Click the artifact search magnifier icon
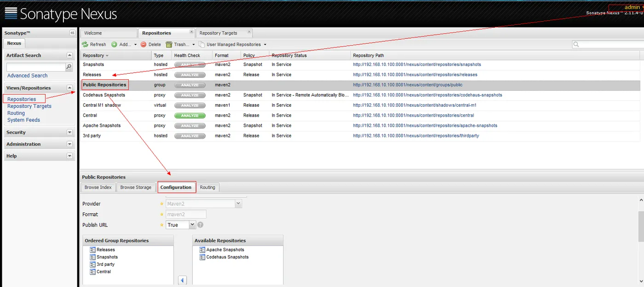Image resolution: width=644 pixels, height=287 pixels. coord(69,67)
